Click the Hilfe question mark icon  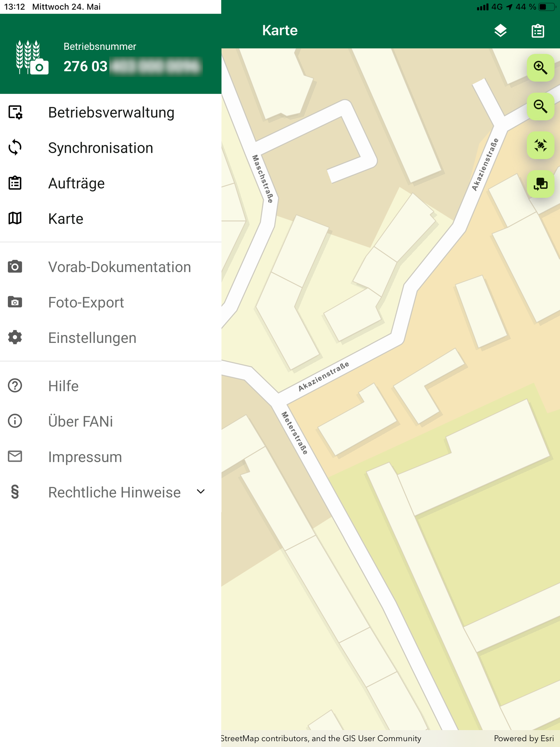pos(15,386)
